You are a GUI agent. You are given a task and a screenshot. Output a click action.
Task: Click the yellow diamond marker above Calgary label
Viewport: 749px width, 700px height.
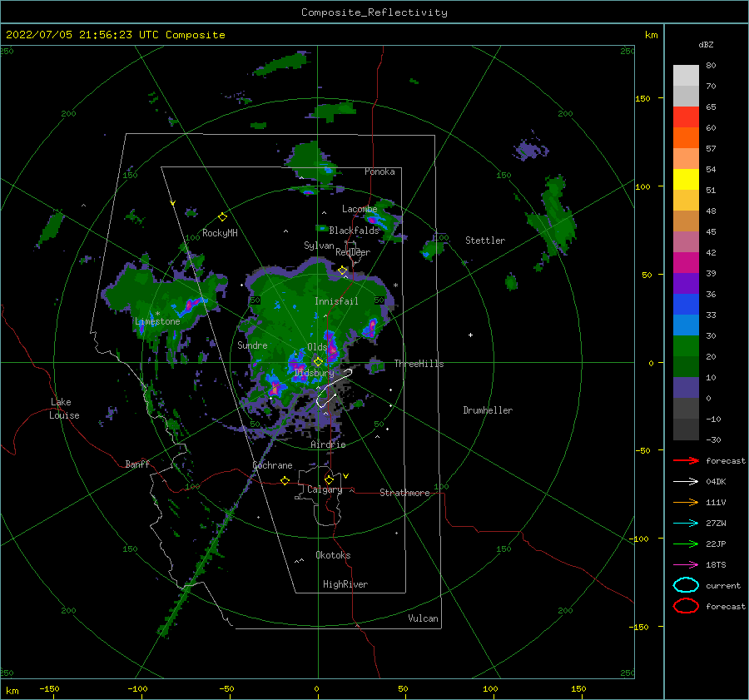coord(329,479)
